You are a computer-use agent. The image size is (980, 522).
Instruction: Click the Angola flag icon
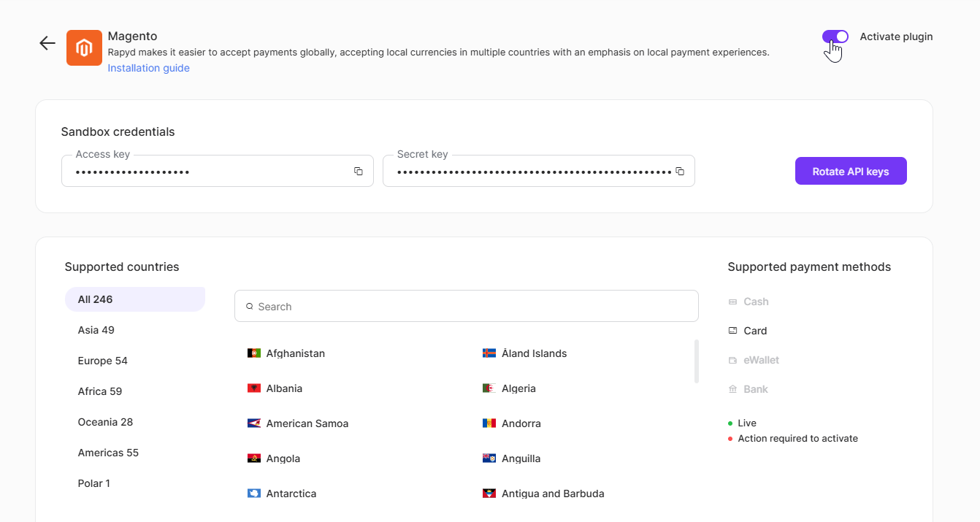click(254, 458)
